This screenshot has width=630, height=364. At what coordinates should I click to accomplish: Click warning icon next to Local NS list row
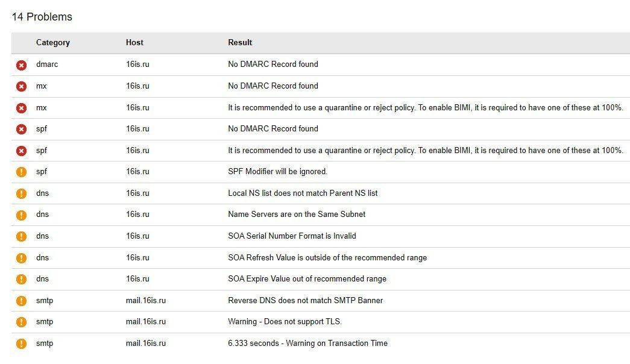[x=21, y=193]
